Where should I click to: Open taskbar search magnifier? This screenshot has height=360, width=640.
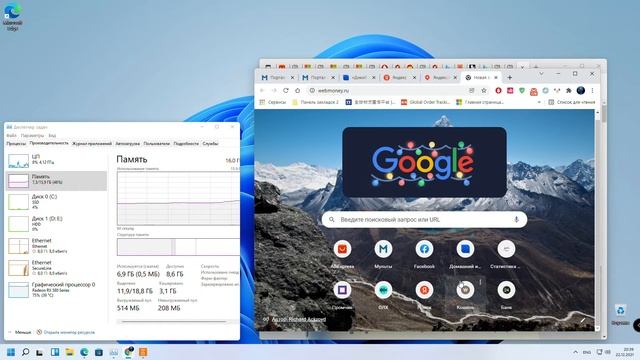pyautogui.click(x=25, y=352)
